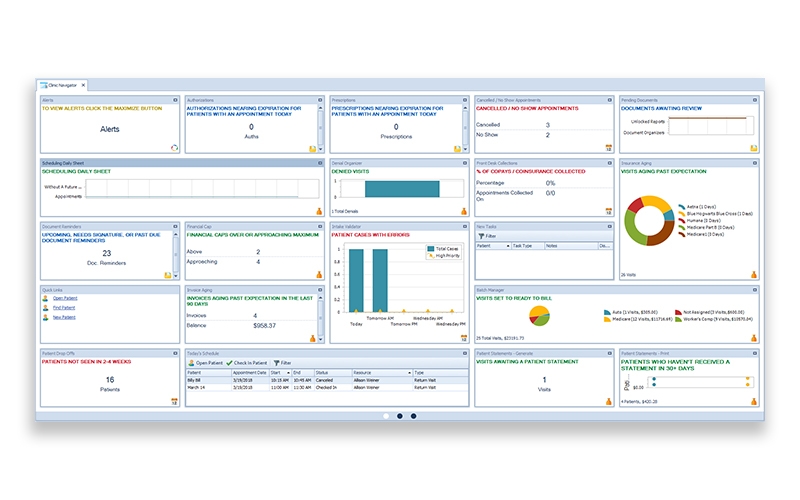
Task: Click the Authorizations panel scroll down arrow
Action: pos(320,149)
